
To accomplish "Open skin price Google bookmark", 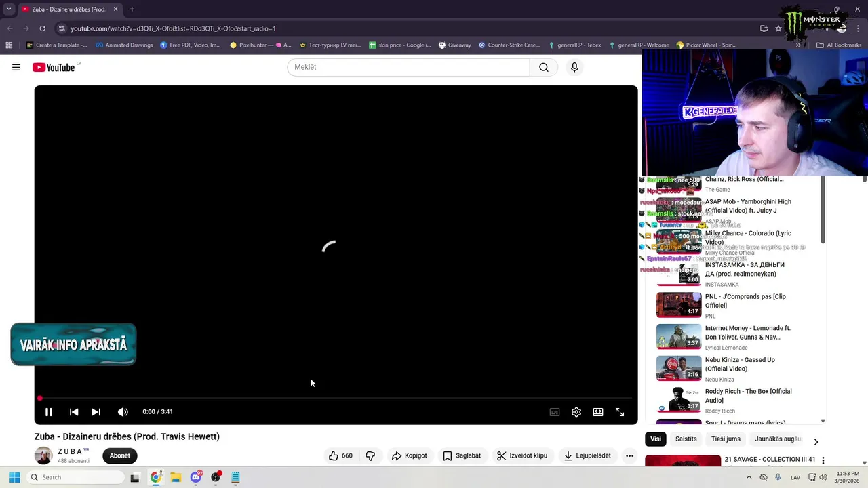I will [x=399, y=45].
